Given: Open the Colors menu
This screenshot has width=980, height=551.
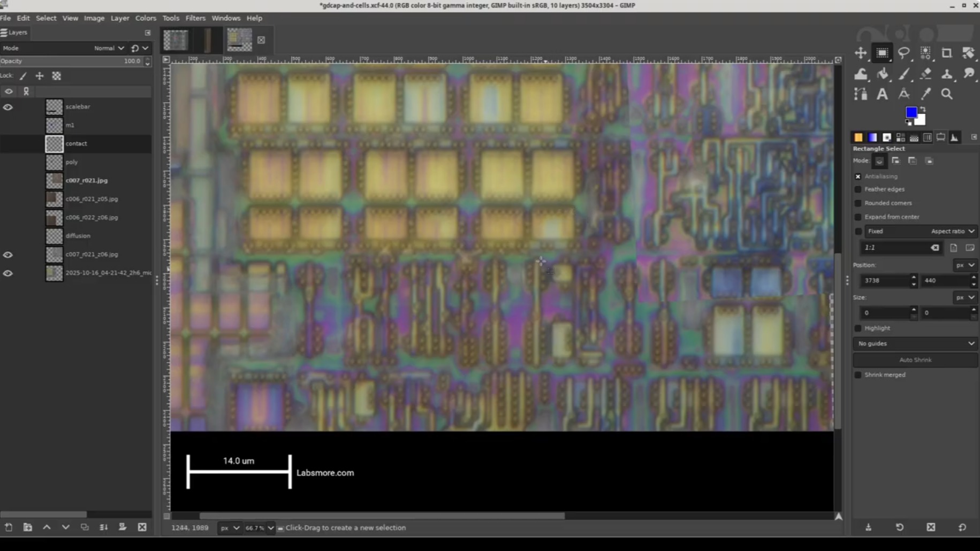Looking at the screenshot, I should pos(145,18).
